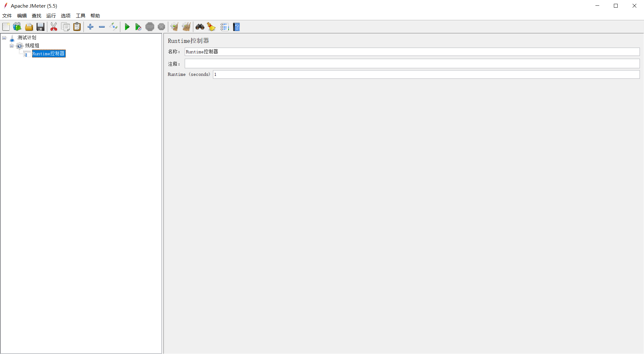Click the Stop test button
644x354 pixels.
pos(150,27)
